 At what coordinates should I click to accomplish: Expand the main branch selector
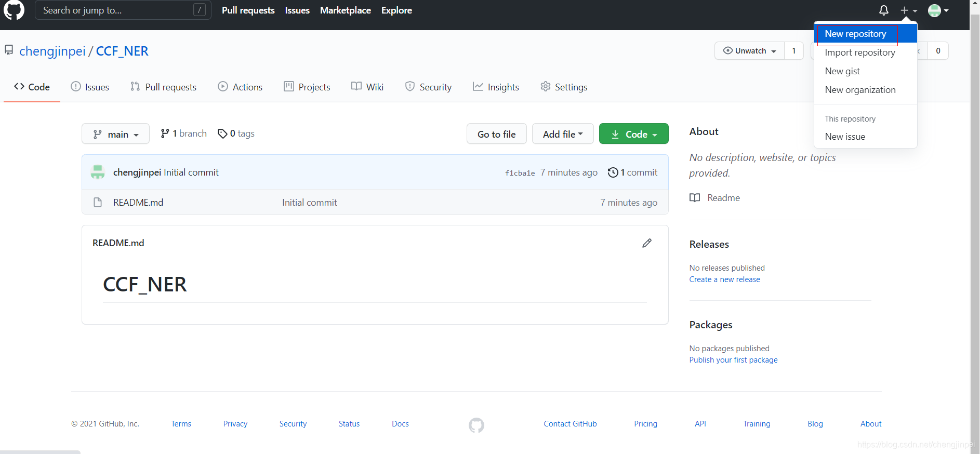[115, 134]
